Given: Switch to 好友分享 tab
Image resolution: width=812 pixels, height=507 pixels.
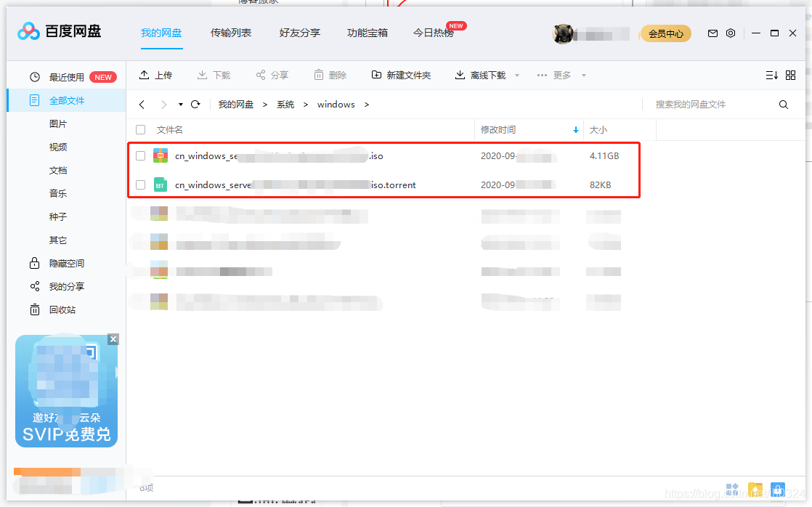Looking at the screenshot, I should click(300, 33).
